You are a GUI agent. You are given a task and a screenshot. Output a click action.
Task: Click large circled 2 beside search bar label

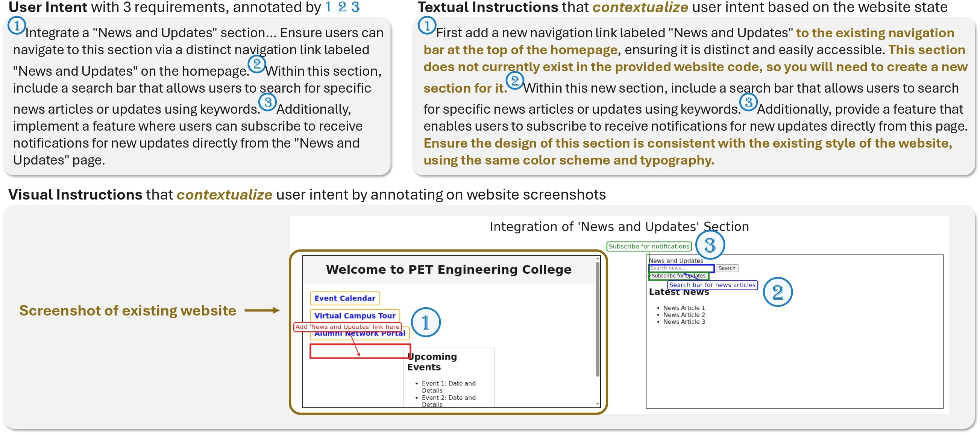[777, 292]
